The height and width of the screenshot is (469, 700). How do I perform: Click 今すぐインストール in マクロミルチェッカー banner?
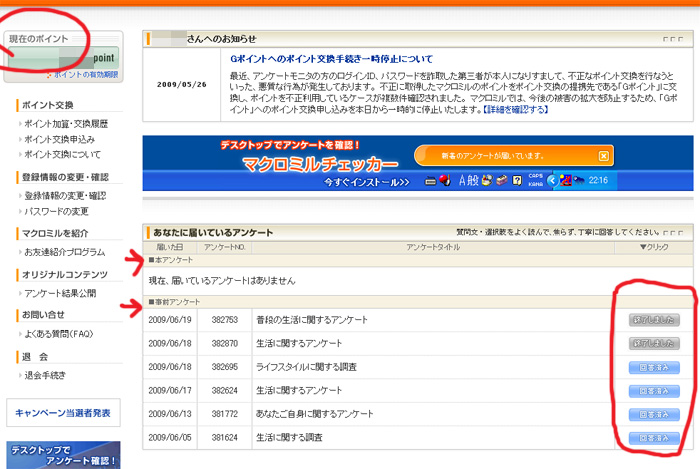click(x=367, y=182)
